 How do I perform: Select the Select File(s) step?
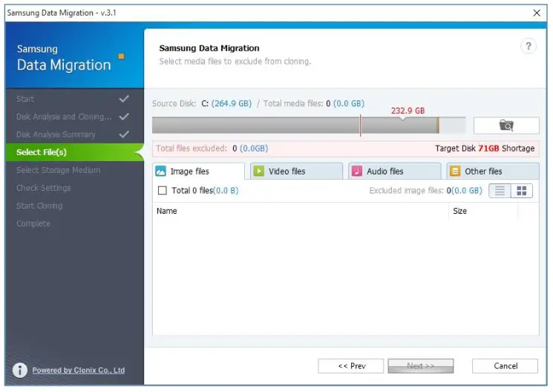pos(75,152)
